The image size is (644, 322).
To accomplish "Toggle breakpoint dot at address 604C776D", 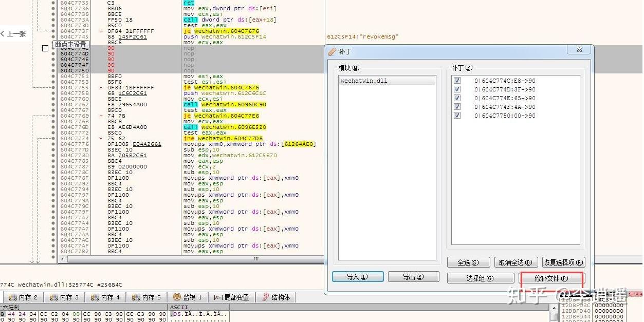I will click(x=53, y=127).
